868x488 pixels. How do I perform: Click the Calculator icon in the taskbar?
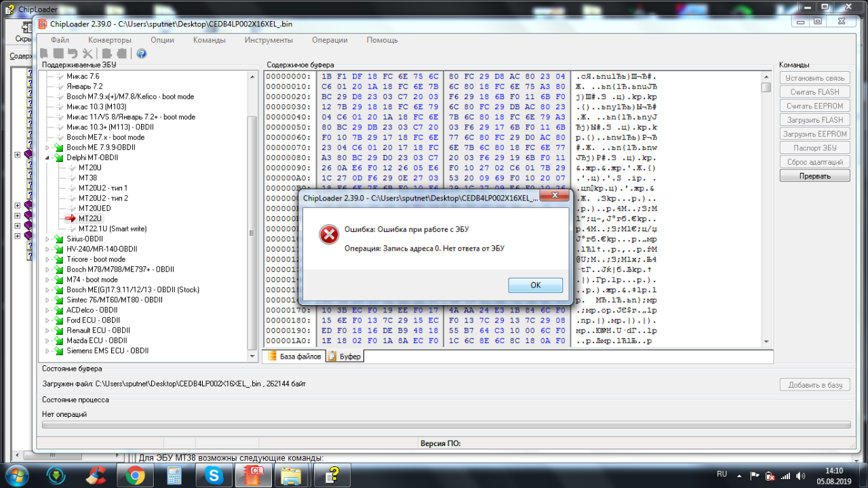[x=174, y=475]
